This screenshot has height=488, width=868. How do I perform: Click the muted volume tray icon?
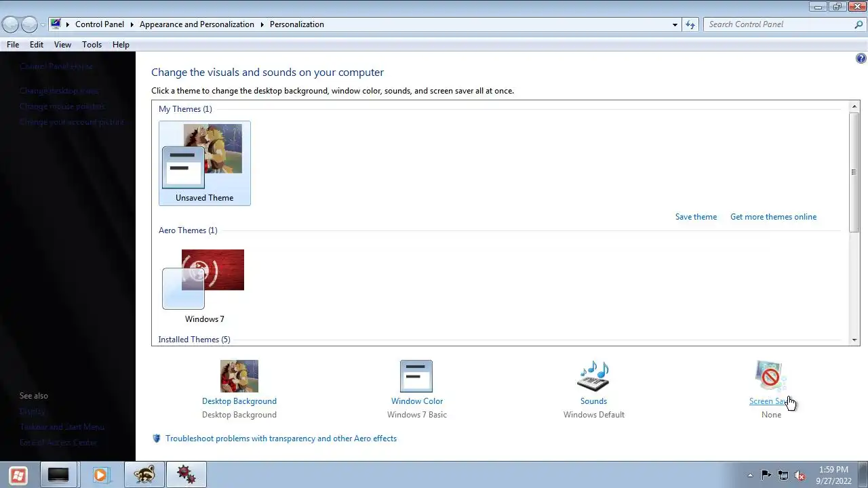coord(800,475)
